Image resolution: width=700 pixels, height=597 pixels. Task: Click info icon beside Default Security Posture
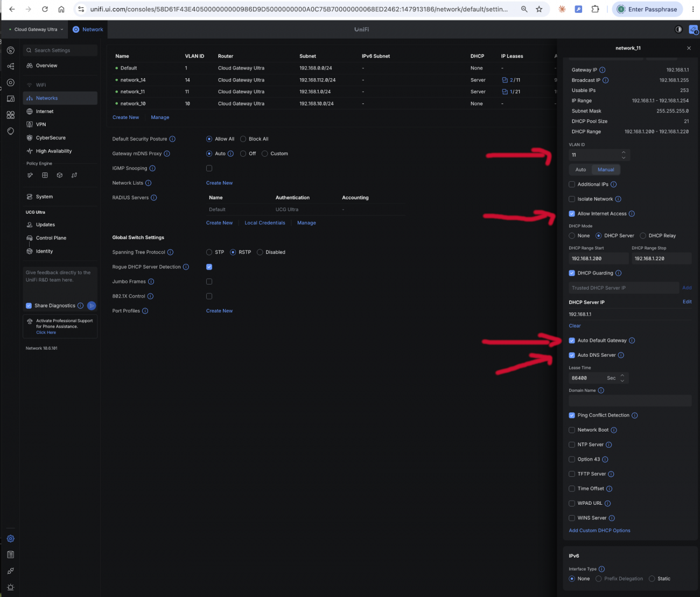172,139
